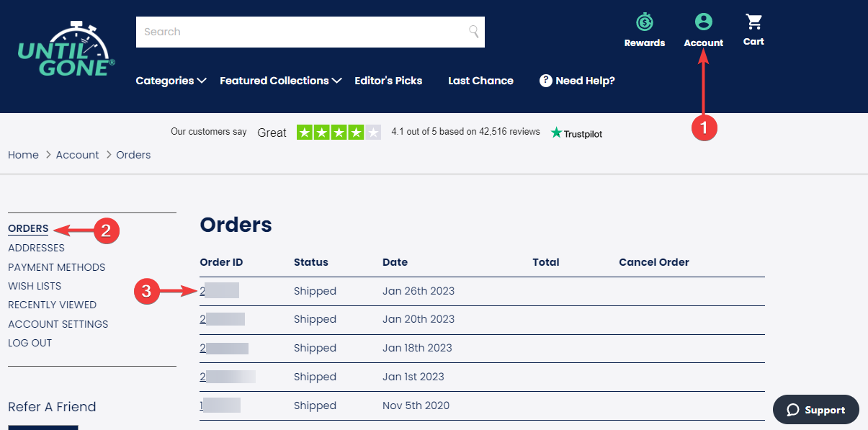
Task: Open order ID dated Jan 1st 2023
Action: pos(228,377)
